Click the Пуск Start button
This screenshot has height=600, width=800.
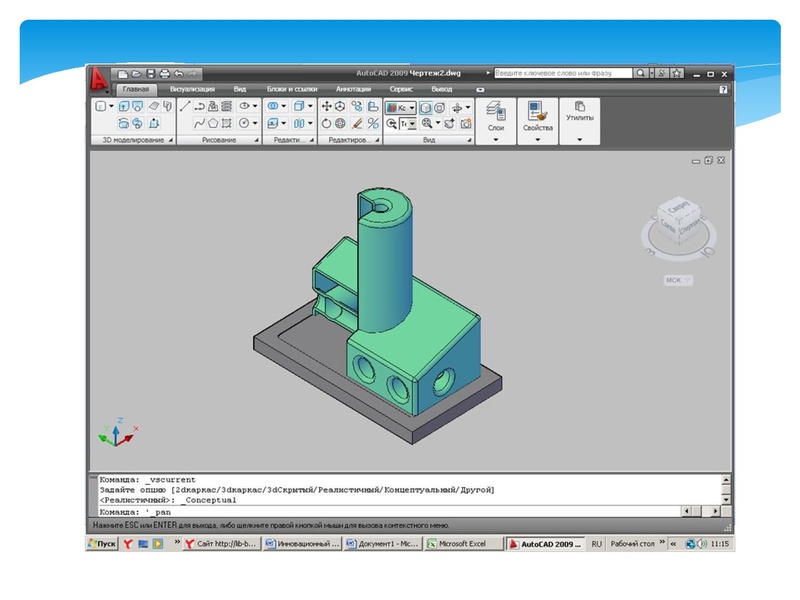98,544
